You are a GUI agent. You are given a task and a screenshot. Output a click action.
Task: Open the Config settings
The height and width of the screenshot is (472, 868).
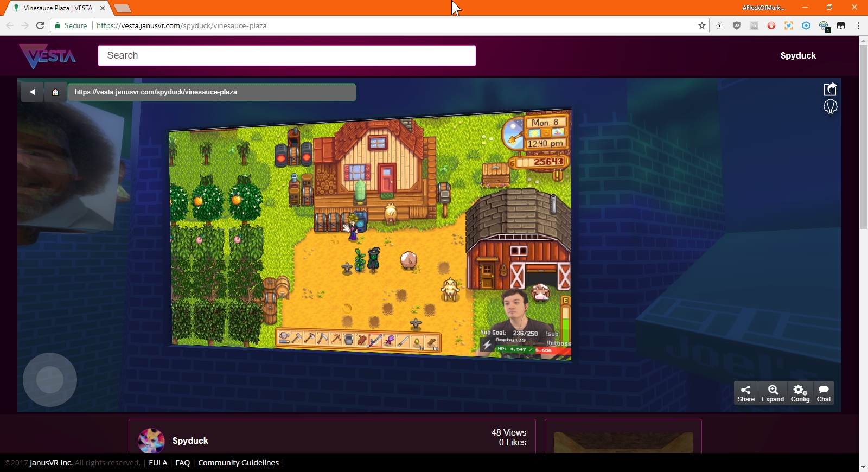[x=800, y=393]
